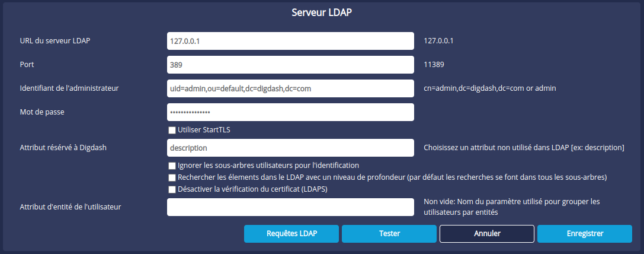
Task: Click the Identifiant de l'administrateur text box
Action: click(290, 88)
